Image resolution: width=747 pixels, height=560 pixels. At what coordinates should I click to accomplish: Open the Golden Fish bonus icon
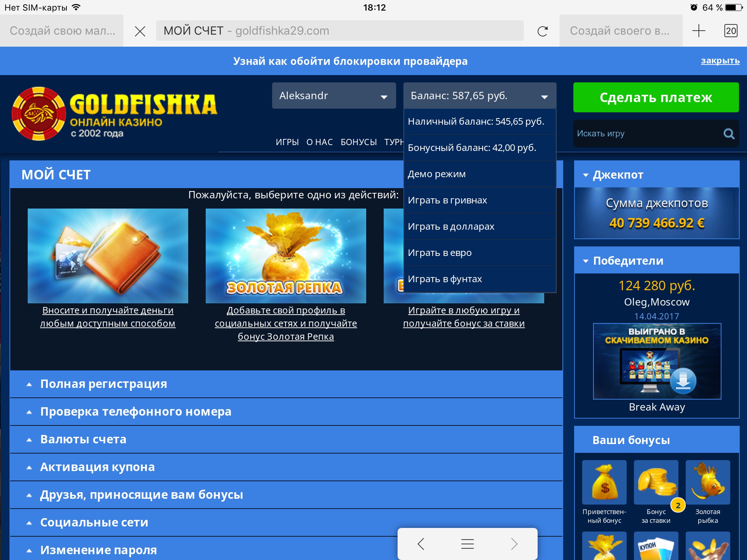(708, 482)
